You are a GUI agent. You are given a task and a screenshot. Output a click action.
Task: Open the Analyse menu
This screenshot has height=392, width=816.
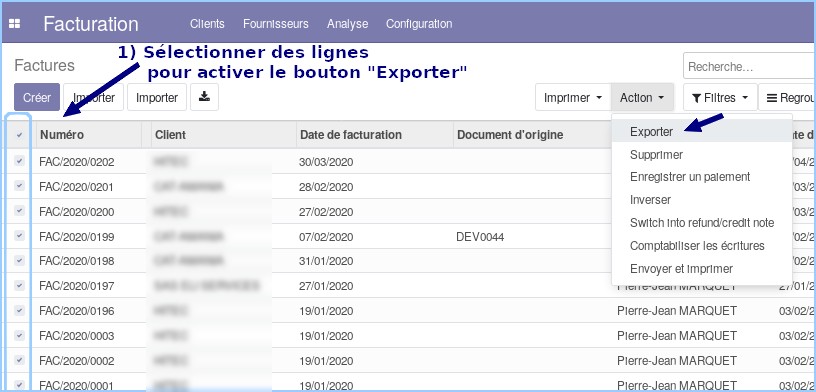pos(348,24)
